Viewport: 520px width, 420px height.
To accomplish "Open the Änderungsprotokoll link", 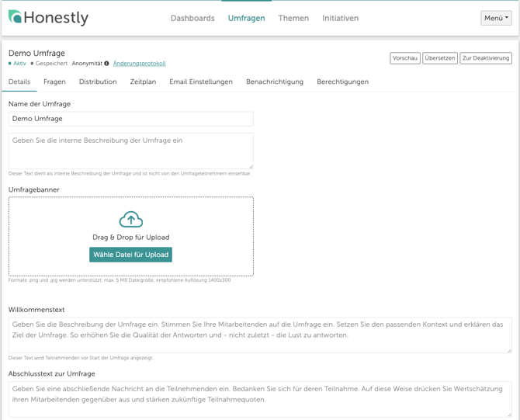I will (x=139, y=64).
